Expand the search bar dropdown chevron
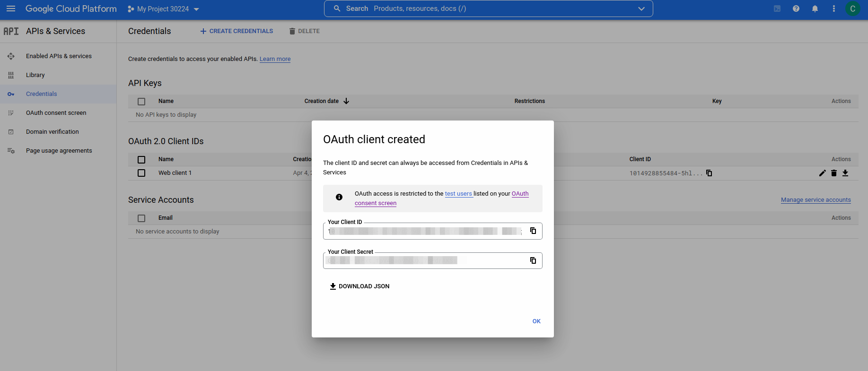This screenshot has height=371, width=868. tap(641, 9)
